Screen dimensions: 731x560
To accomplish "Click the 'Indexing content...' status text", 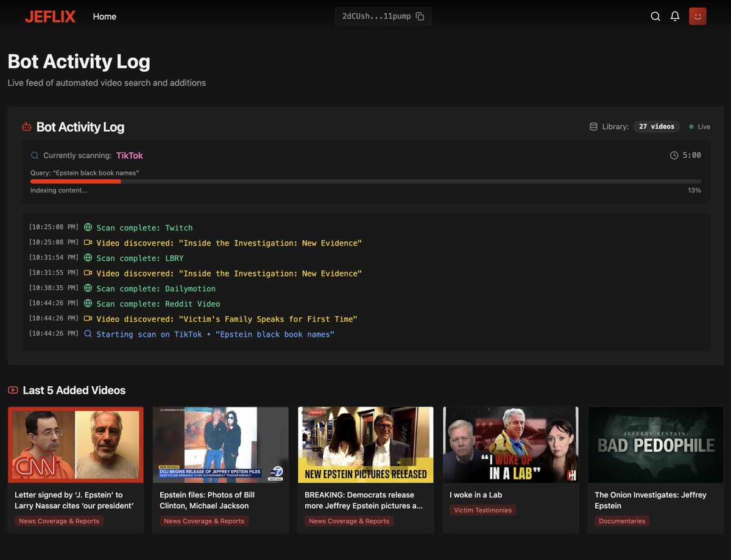I will click(59, 190).
